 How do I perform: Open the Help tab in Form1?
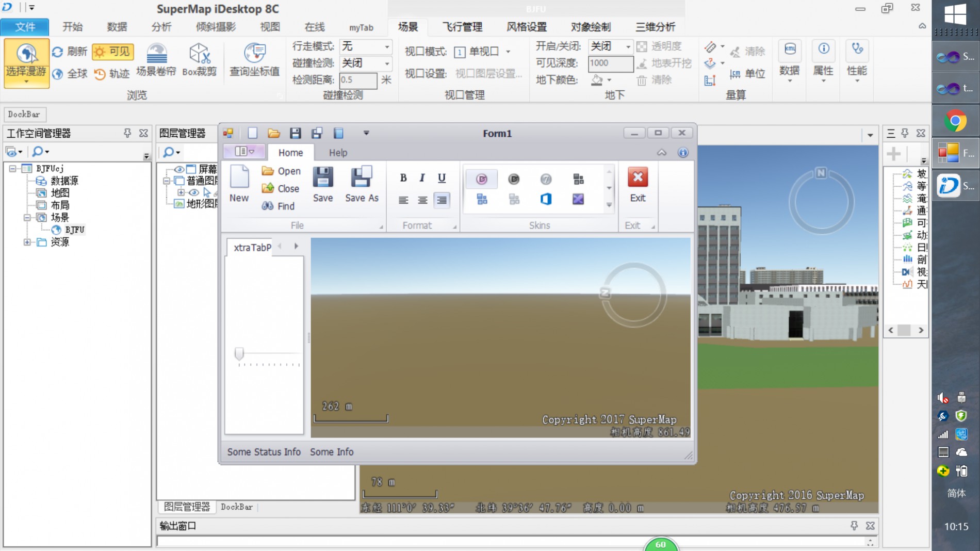[x=338, y=153]
